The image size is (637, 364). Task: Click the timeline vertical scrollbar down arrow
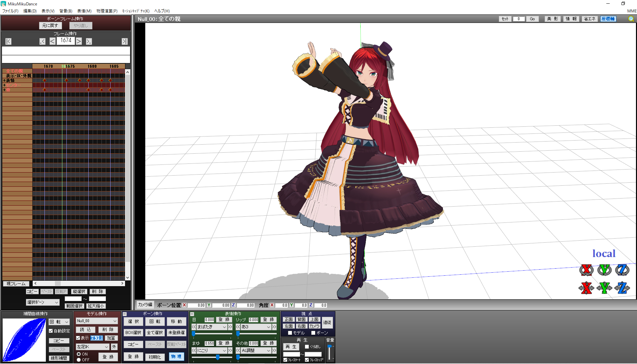(x=127, y=278)
